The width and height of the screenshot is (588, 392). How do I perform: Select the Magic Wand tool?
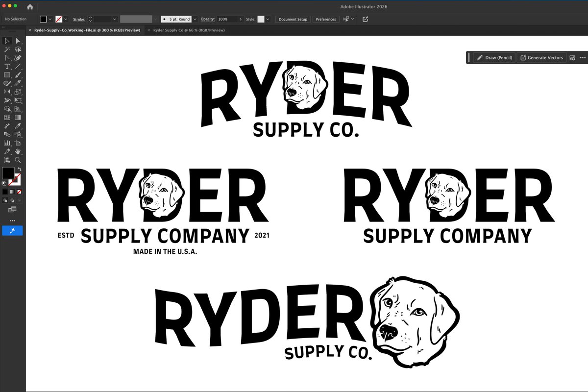click(7, 50)
